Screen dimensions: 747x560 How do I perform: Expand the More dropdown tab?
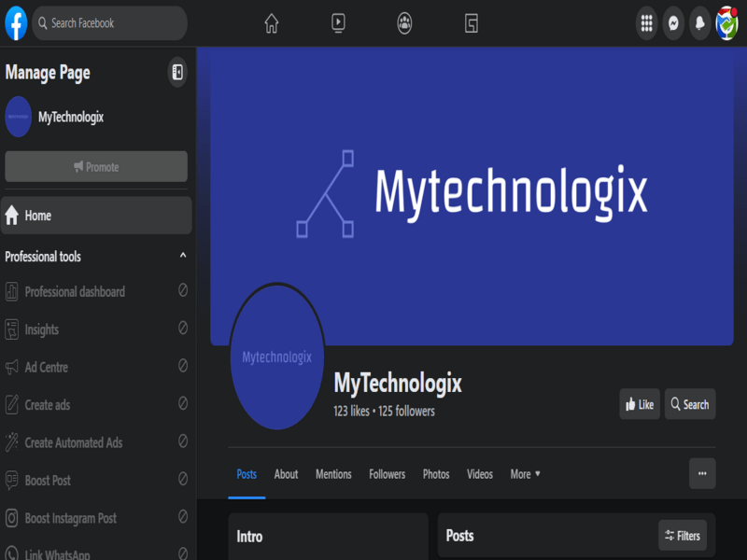[526, 474]
